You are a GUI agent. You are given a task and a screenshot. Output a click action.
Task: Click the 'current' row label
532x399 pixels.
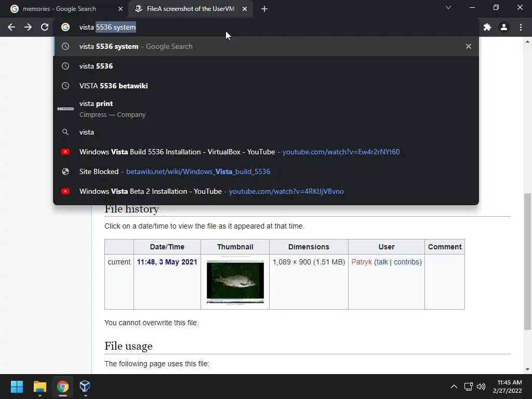tap(119, 262)
